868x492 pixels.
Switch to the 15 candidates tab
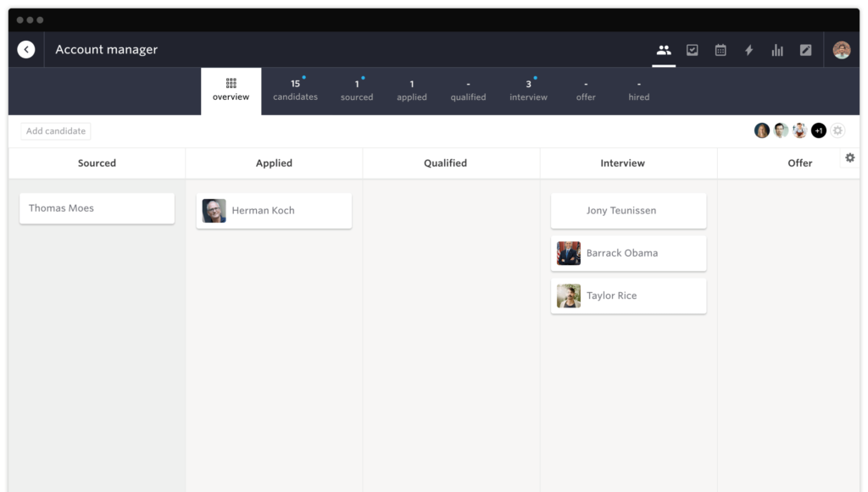click(295, 91)
